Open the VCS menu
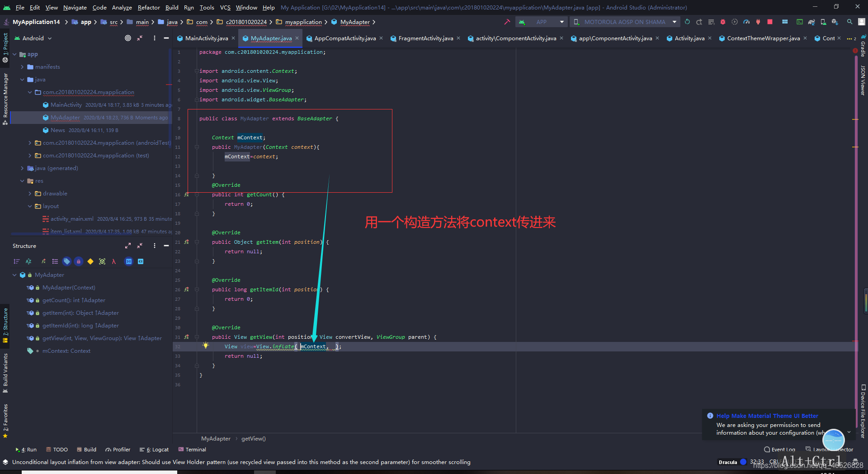This screenshot has width=868, height=474. coord(225,7)
